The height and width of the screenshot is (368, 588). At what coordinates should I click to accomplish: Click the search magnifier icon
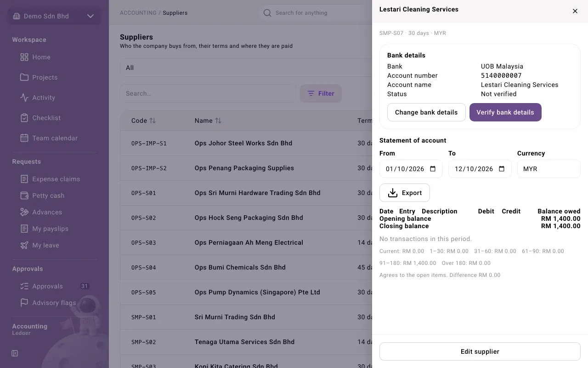[x=267, y=13]
